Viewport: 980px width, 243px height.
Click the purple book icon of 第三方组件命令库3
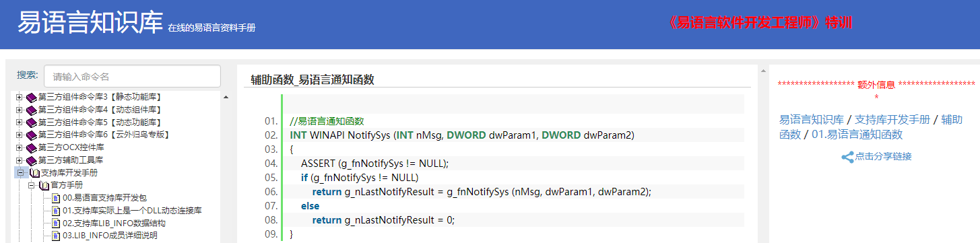[32, 97]
